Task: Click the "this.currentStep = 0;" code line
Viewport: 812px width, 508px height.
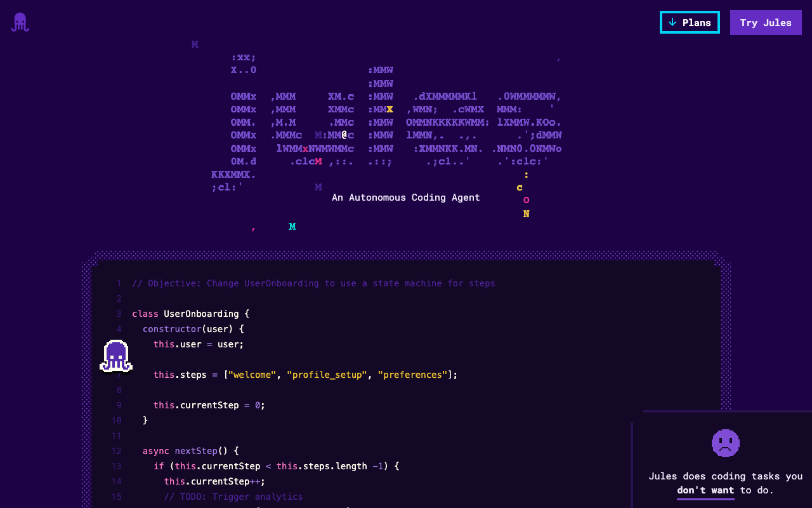Action: click(x=209, y=405)
